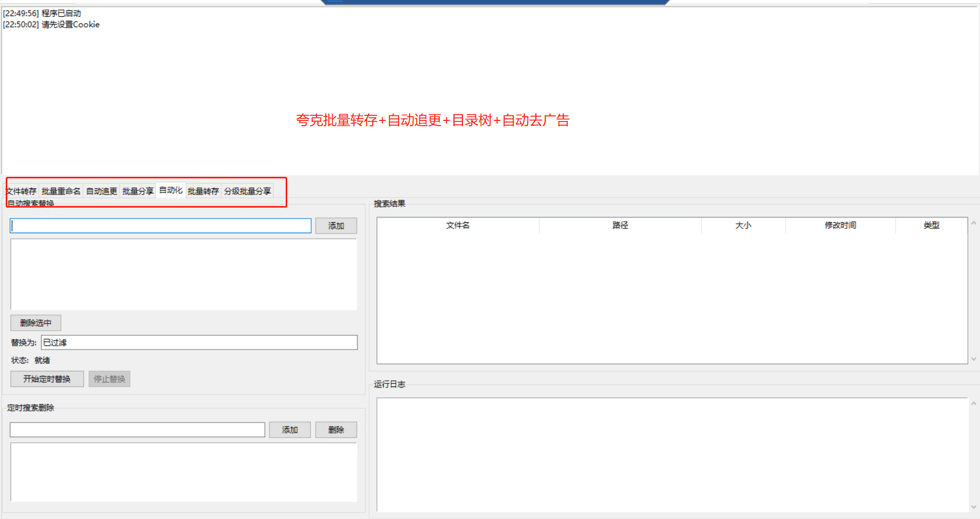The image size is (980, 519).
Task: Click the 状态: 就绪 status text
Action: coord(31,360)
